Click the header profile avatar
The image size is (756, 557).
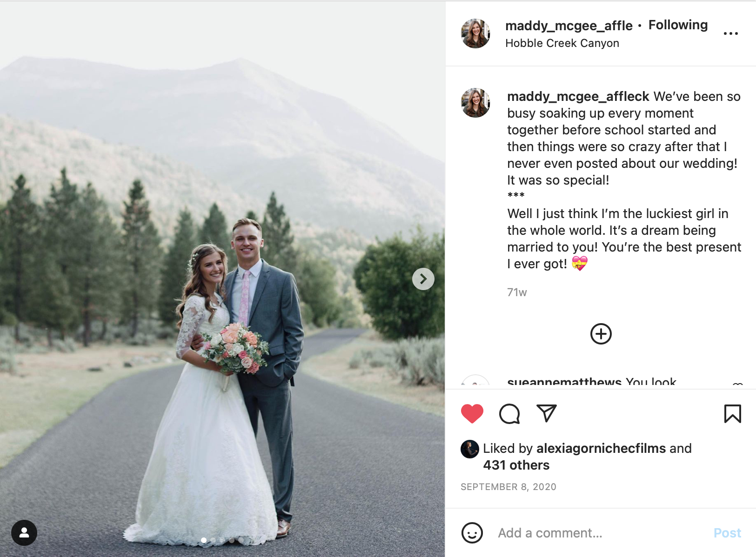[475, 33]
